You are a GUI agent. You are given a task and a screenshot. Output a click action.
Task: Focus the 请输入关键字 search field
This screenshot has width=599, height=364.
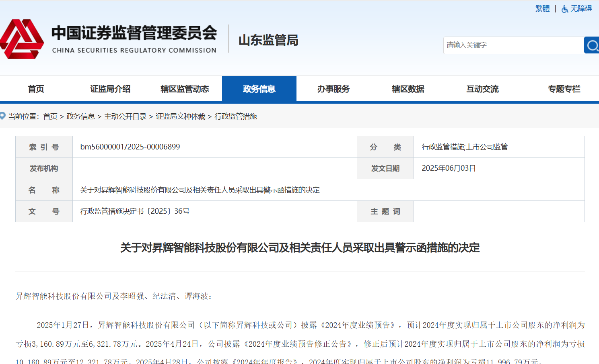click(x=514, y=45)
